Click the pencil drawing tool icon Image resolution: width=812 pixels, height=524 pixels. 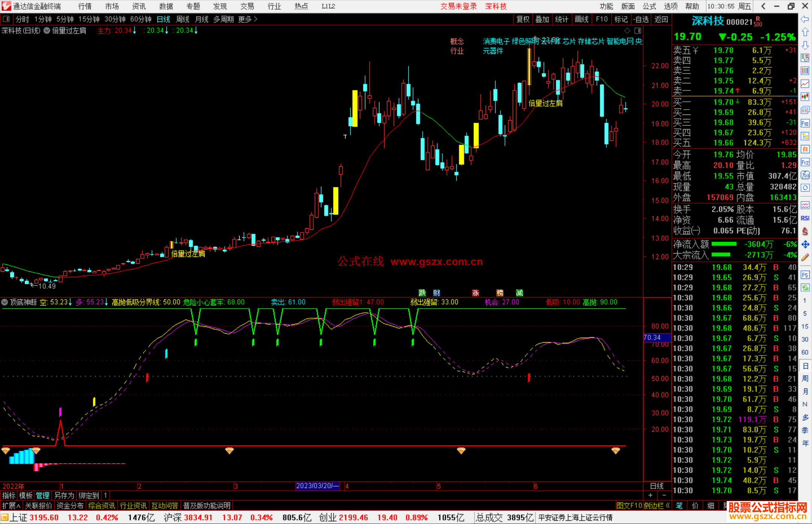(805, 257)
